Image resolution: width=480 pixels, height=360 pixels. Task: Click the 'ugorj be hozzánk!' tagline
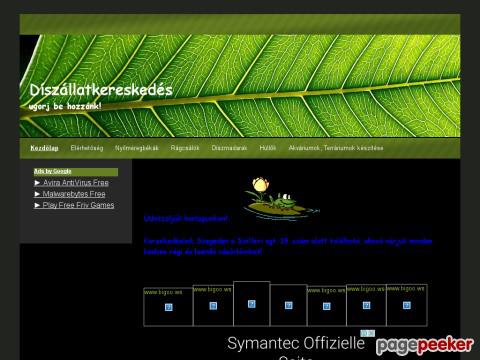pos(65,106)
